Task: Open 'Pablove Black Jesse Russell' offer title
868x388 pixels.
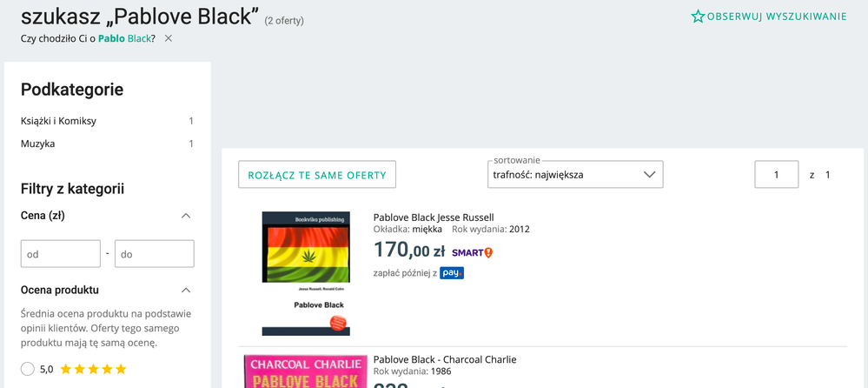Action: 434,217
